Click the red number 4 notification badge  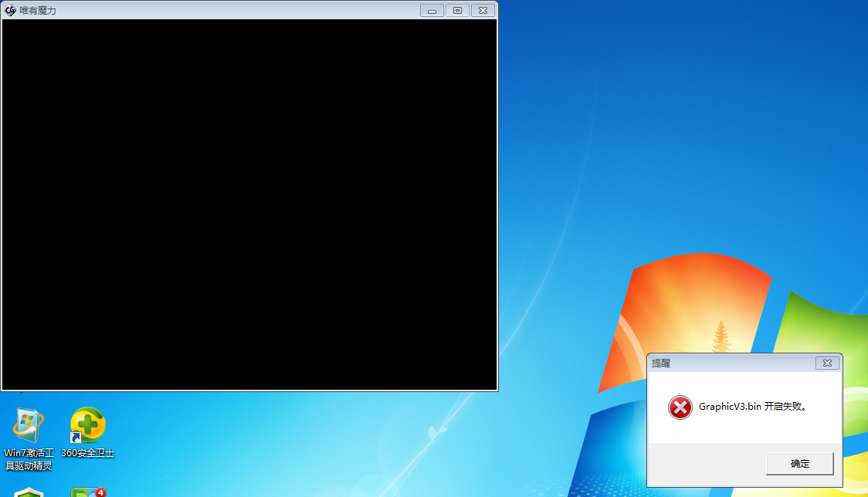point(100,492)
